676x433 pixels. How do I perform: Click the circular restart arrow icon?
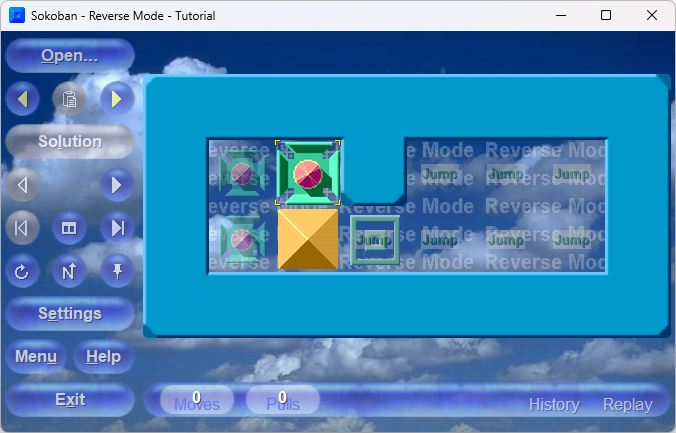pos(22,271)
